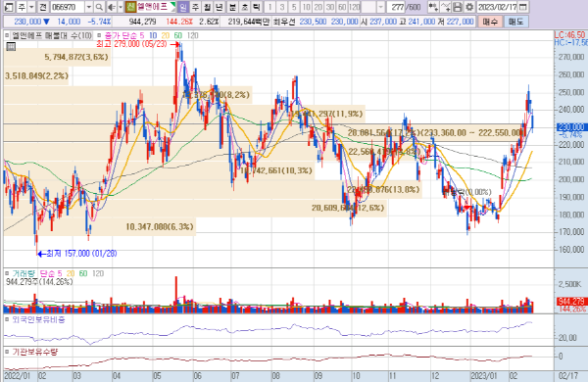Screen dimensions: 588x382
Task: Open the custom interval combo box dropdown
Action: click(380, 7)
